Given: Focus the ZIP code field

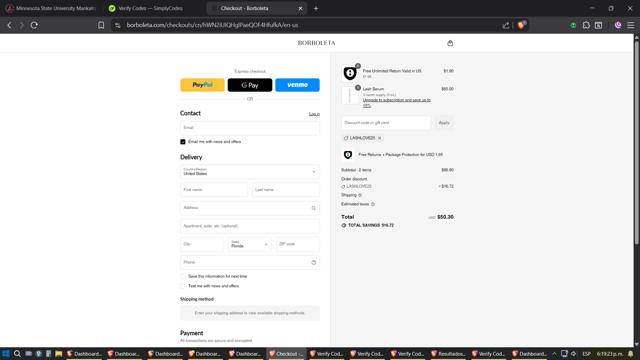Looking at the screenshot, I should (x=298, y=244).
